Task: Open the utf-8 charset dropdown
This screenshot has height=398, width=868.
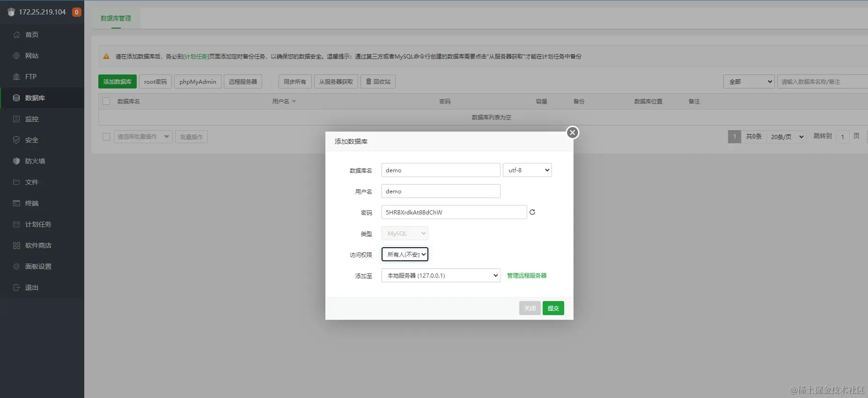Action: point(527,170)
